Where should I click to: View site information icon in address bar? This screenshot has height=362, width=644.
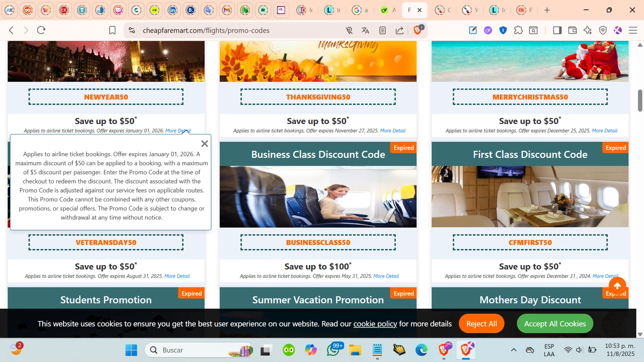132,30
